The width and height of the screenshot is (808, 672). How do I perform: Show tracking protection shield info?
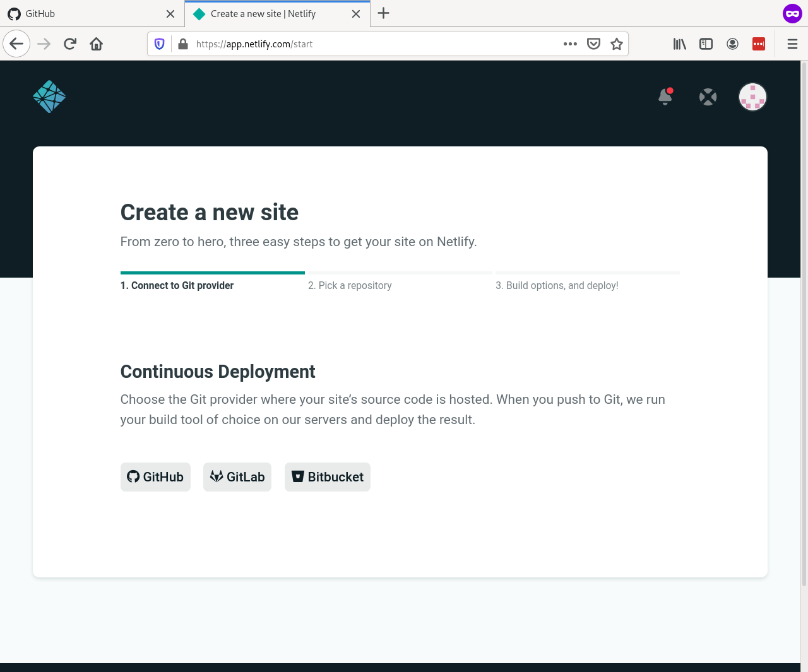click(160, 44)
